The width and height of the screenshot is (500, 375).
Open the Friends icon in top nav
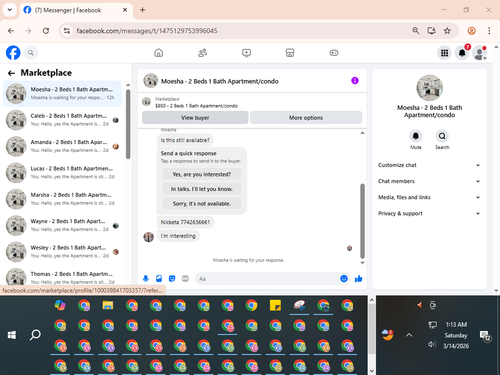[x=203, y=53]
